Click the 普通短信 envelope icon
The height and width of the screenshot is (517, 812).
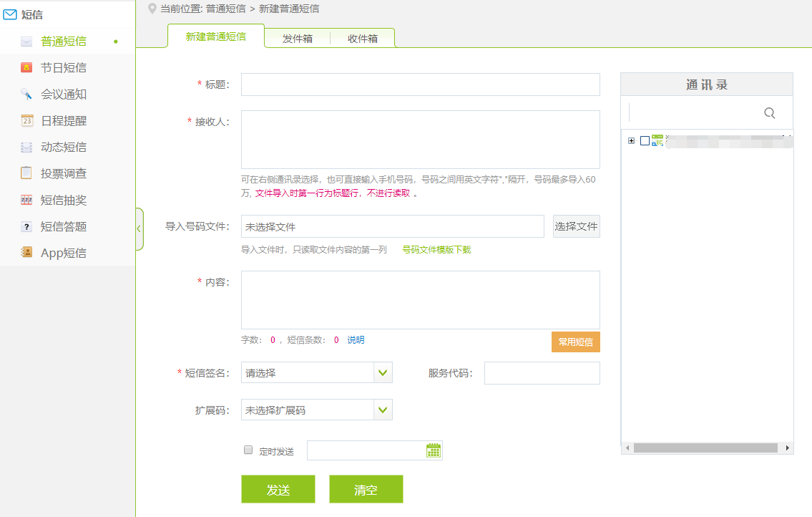click(26, 42)
